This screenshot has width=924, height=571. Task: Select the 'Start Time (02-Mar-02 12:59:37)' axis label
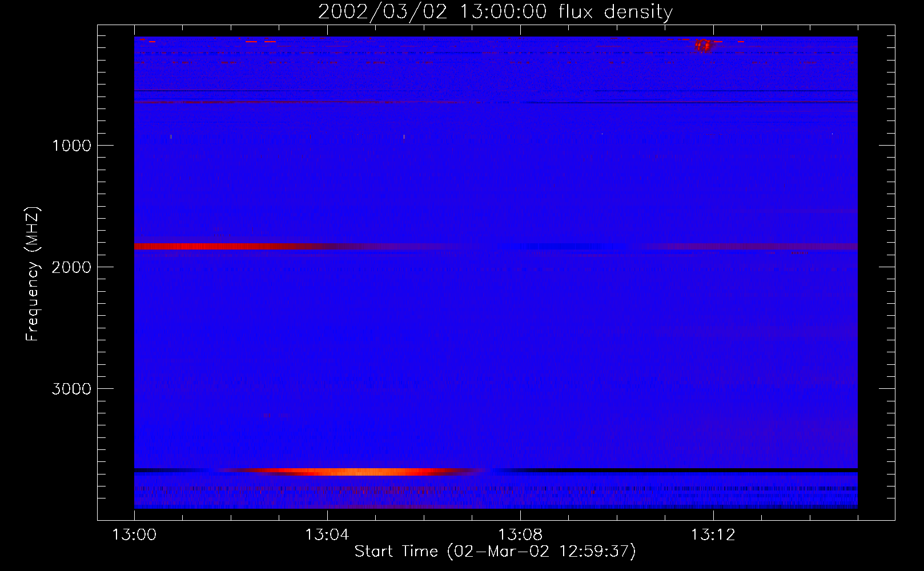point(495,551)
